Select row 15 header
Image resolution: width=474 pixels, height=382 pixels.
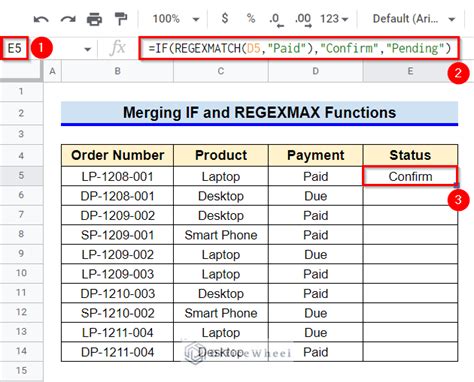[x=21, y=371]
